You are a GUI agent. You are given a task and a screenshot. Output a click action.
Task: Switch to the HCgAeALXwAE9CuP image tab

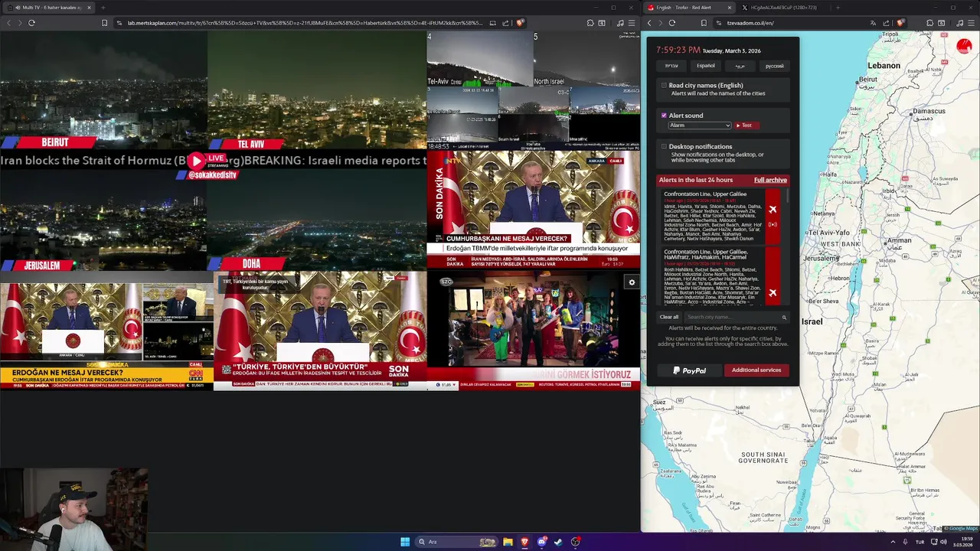pos(782,8)
